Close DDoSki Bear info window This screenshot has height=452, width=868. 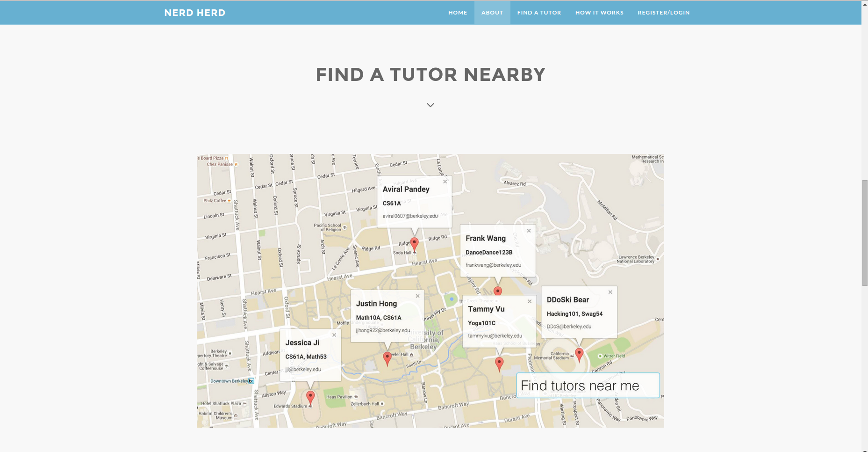tap(610, 292)
